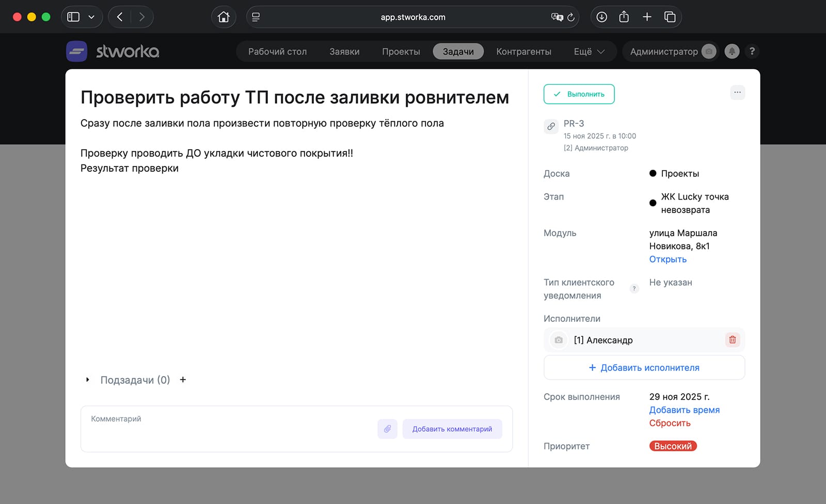Image resolution: width=826 pixels, height=504 pixels.
Task: Click the red Высокий priority badge
Action: (x=673, y=446)
